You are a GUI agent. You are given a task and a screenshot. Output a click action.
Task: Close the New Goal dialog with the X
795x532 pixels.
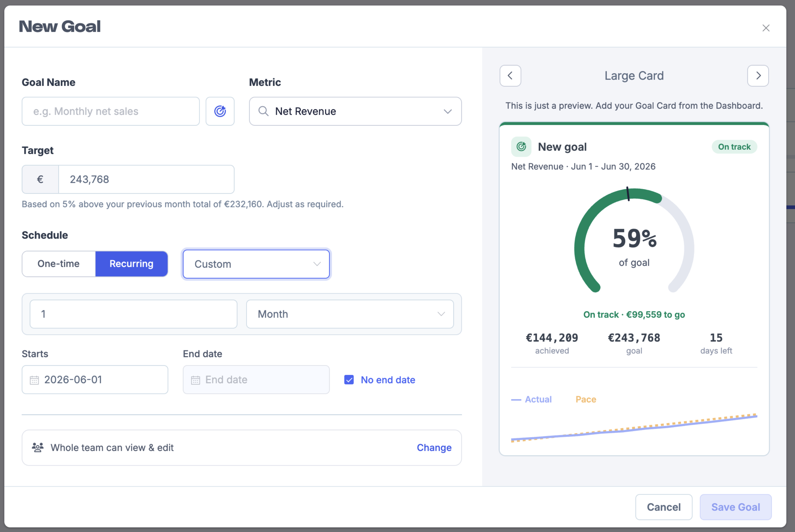point(766,28)
